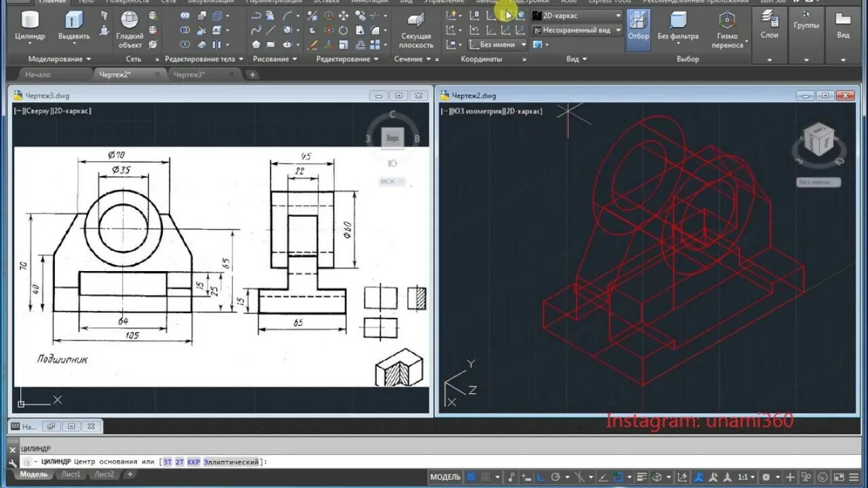Click the ViewCube in Чертеж2 viewport
The image size is (868, 488).
coord(818,140)
